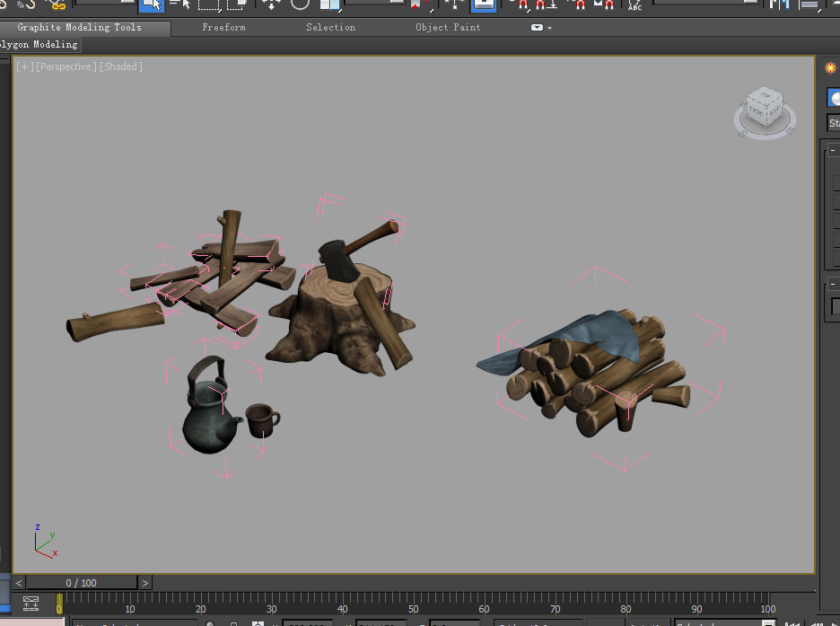Click the Bind to Space Warp icon
This screenshot has width=840, height=626.
pos(56,4)
